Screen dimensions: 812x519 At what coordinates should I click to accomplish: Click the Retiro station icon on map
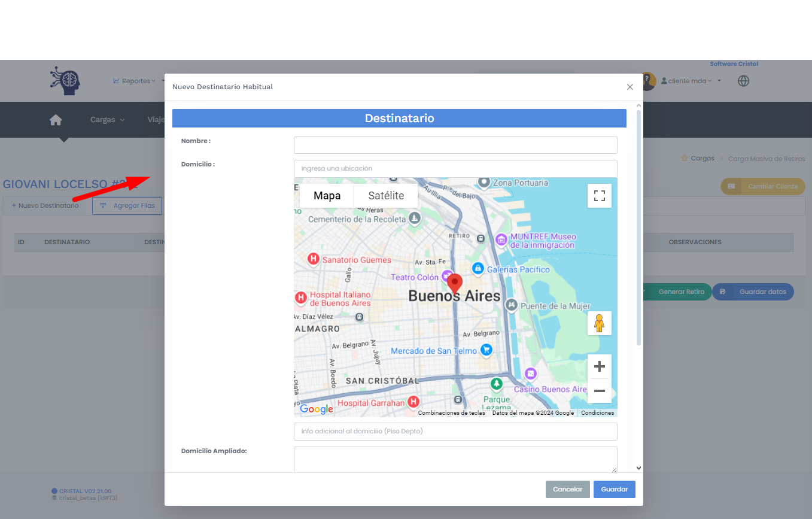[x=480, y=238]
